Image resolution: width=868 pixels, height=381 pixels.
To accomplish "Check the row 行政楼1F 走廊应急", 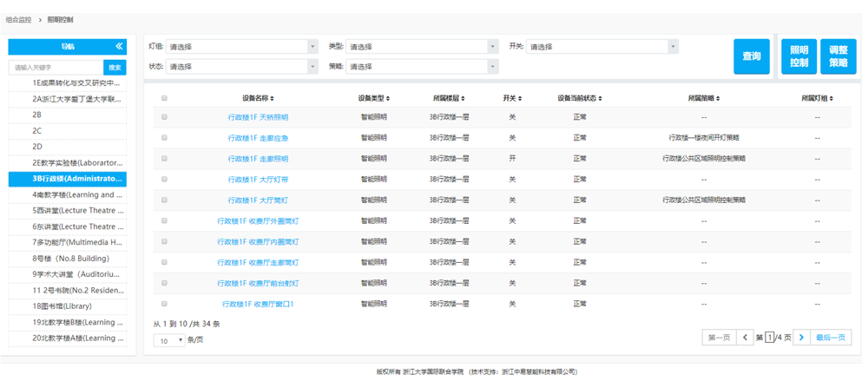I will click(164, 138).
